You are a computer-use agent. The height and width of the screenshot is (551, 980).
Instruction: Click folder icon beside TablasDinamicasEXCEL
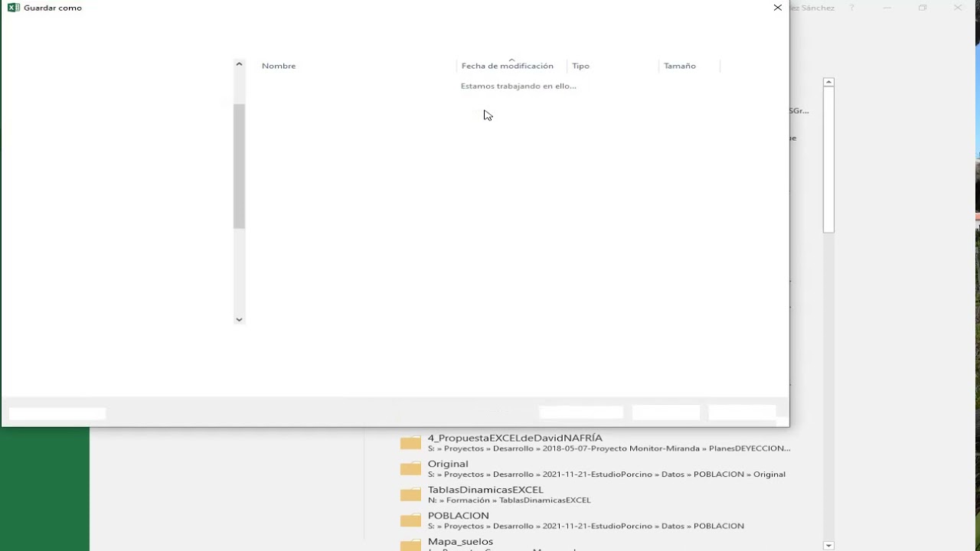(411, 494)
